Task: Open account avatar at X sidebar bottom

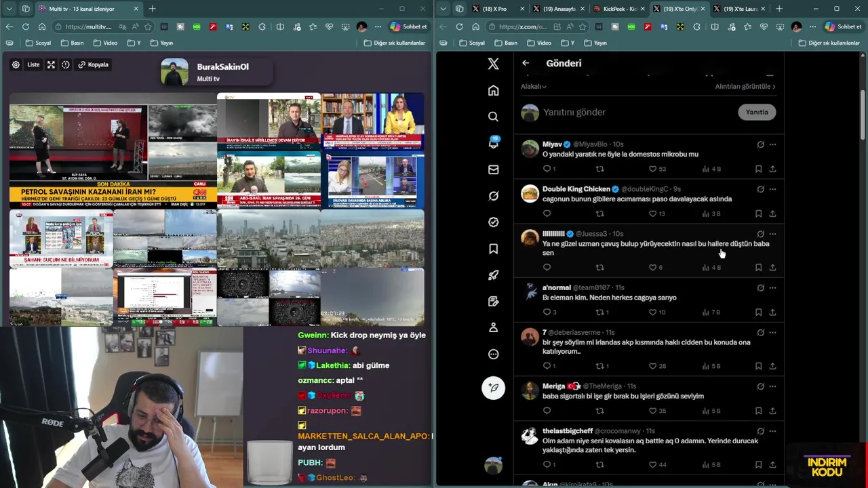Action: 493,465
